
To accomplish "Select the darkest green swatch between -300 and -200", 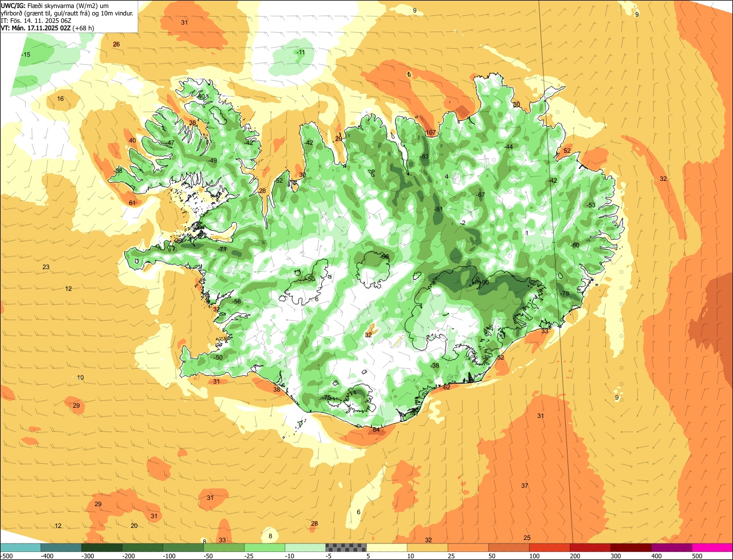I will (x=101, y=547).
